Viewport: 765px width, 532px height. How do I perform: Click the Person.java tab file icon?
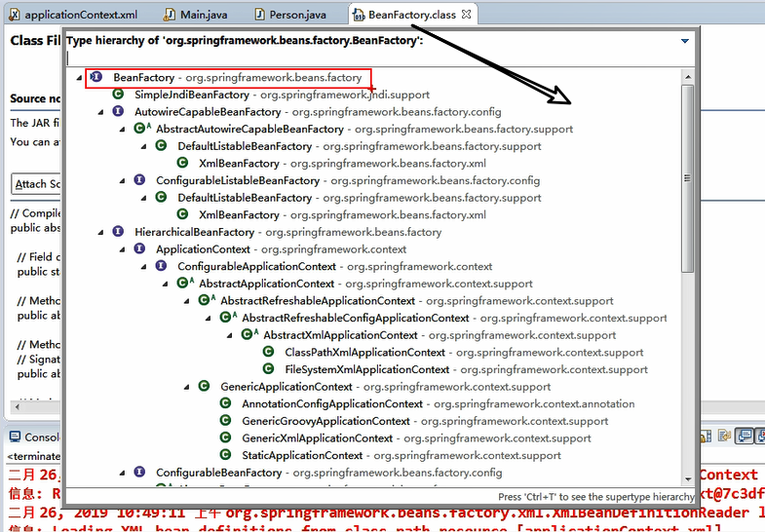tap(259, 15)
